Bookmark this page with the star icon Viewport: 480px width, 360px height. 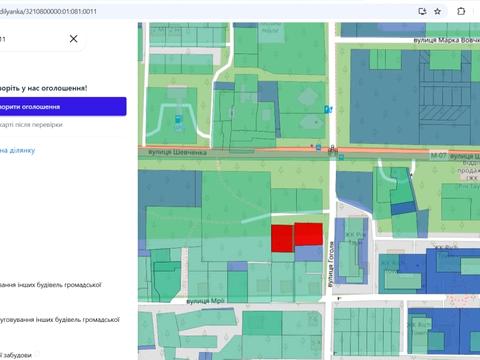437,11
